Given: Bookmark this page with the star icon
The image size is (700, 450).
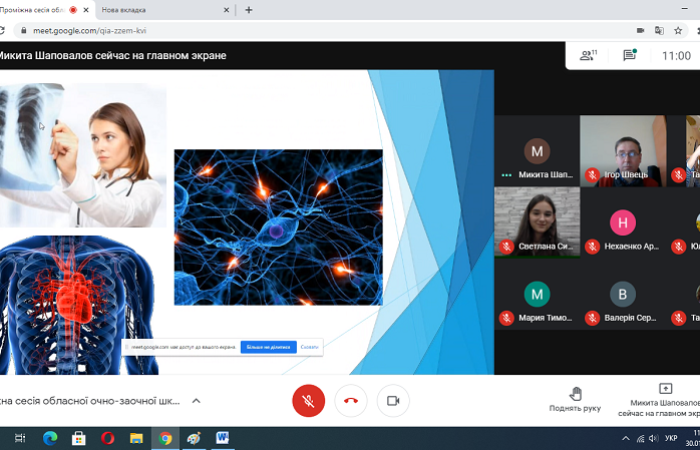Looking at the screenshot, I should pyautogui.click(x=678, y=30).
